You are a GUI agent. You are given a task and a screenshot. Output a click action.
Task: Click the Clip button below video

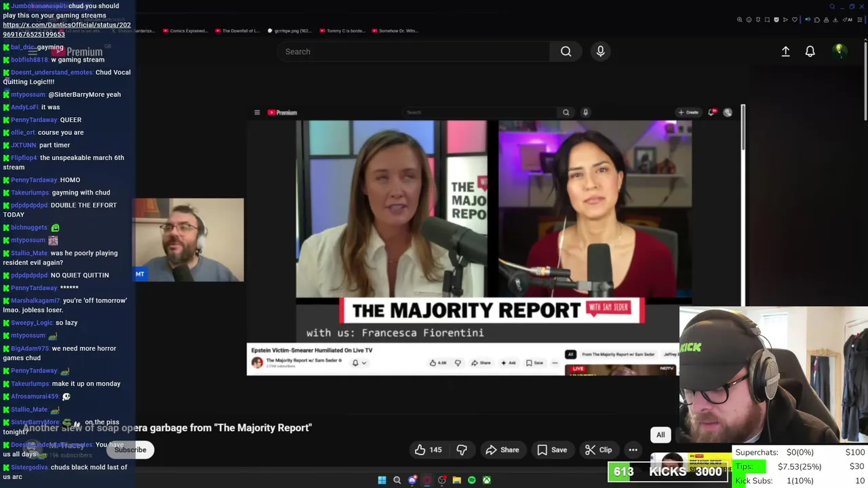[x=598, y=450]
